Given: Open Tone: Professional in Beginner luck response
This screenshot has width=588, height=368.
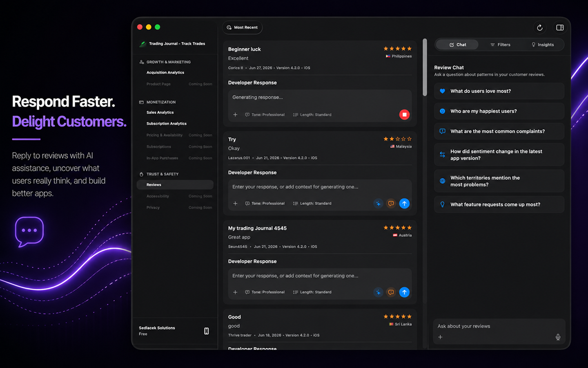Looking at the screenshot, I should (x=265, y=114).
